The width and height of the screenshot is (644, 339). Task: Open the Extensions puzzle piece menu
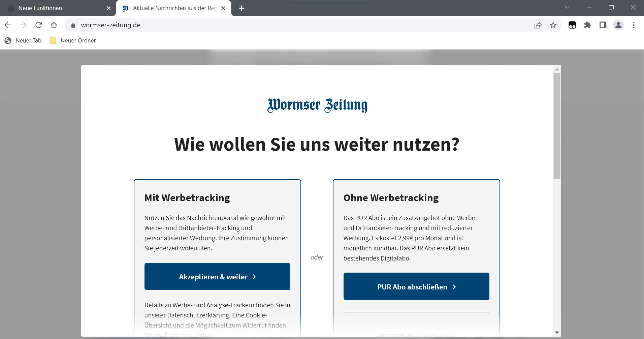click(588, 25)
